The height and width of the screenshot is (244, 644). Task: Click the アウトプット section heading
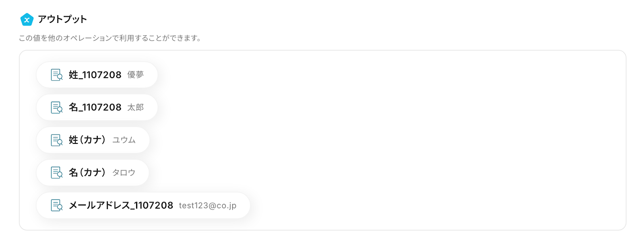coord(62,19)
